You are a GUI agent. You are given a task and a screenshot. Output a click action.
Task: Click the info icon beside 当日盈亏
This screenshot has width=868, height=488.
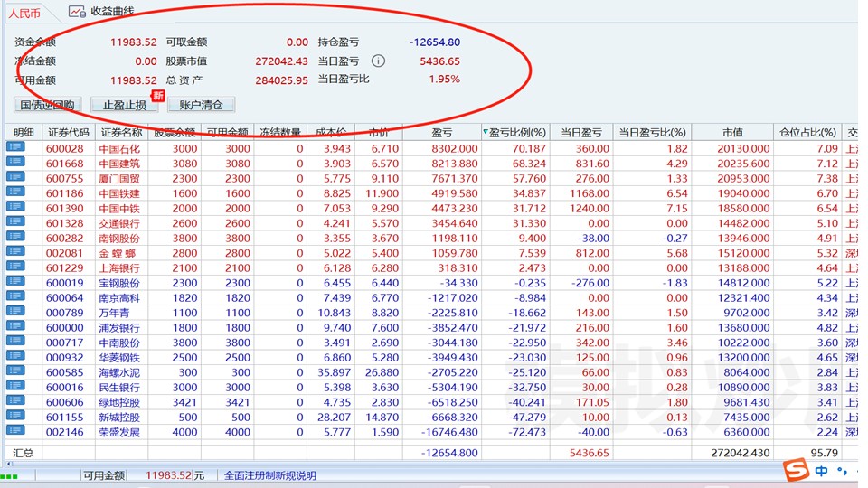[x=378, y=61]
